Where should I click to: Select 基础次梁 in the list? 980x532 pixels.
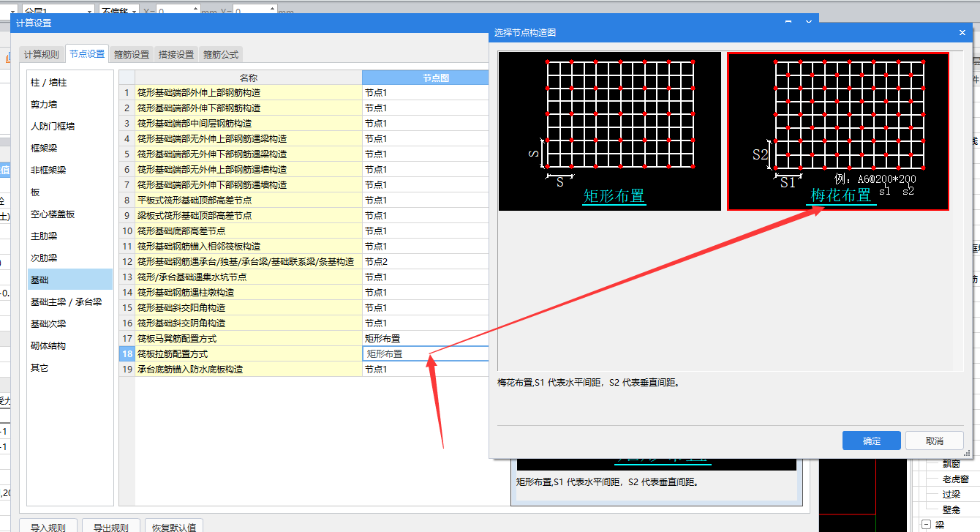(69, 323)
